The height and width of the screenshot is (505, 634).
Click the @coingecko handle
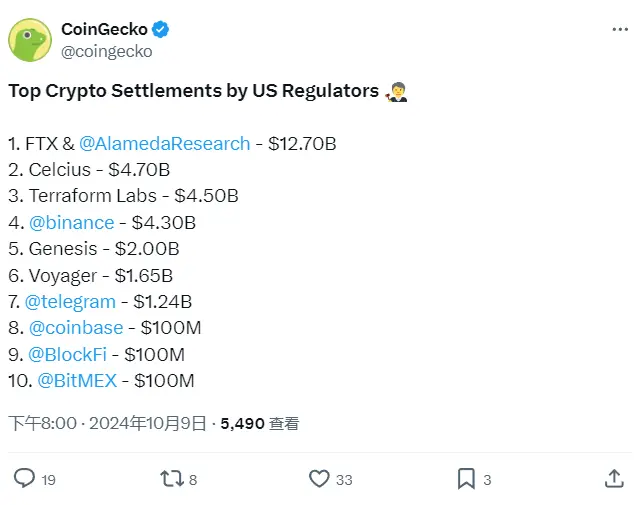[x=106, y=51]
